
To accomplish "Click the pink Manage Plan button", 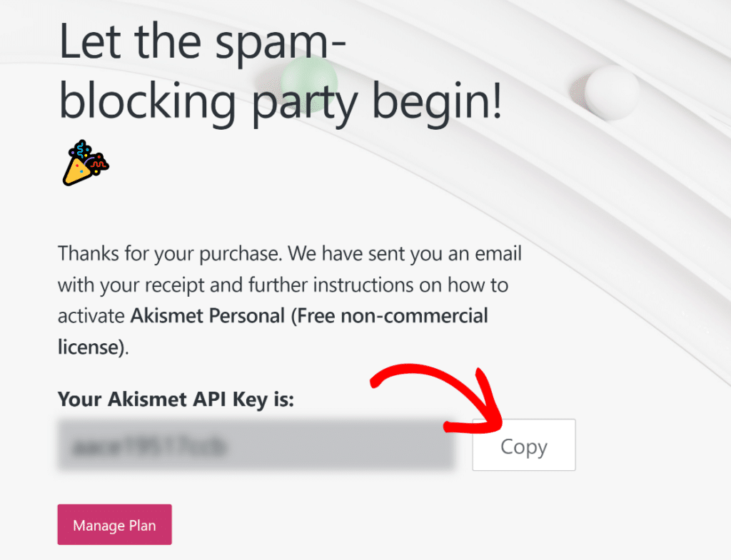I will click(114, 524).
